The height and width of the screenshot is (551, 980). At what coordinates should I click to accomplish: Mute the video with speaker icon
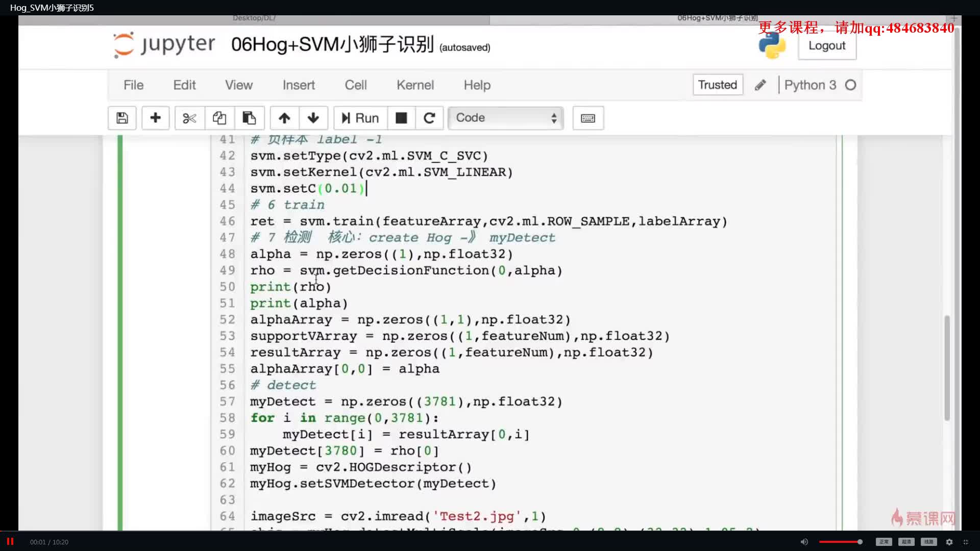804,542
